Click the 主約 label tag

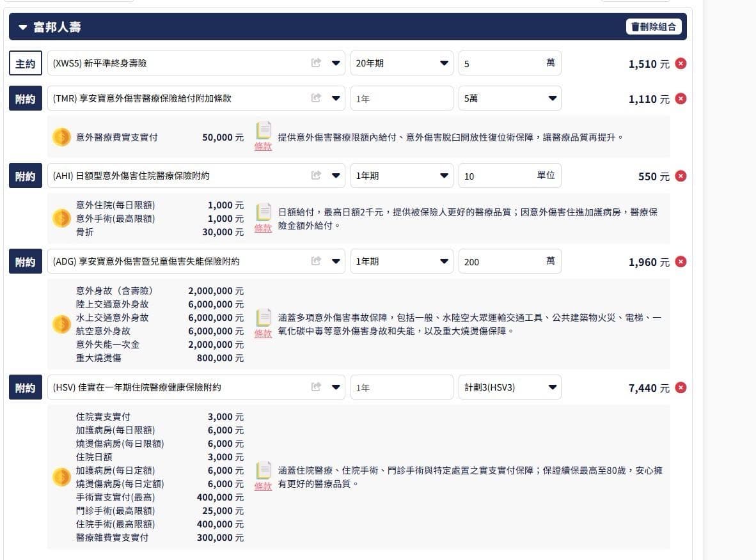coord(26,63)
